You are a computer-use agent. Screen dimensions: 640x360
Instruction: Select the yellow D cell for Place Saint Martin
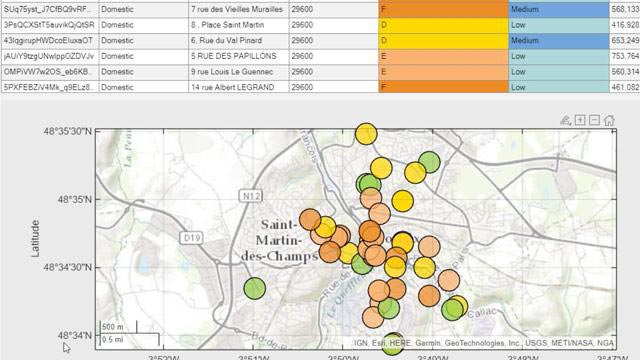point(443,25)
